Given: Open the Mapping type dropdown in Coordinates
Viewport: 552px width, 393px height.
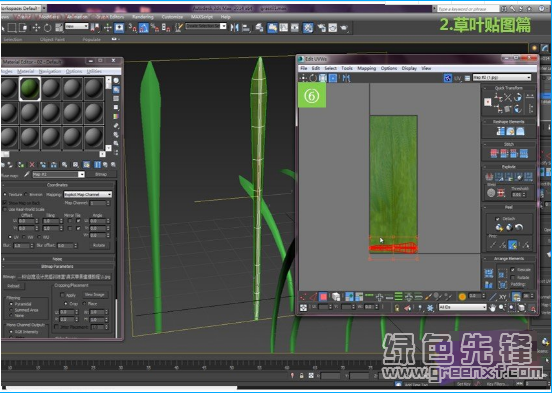Looking at the screenshot, I should point(88,194).
